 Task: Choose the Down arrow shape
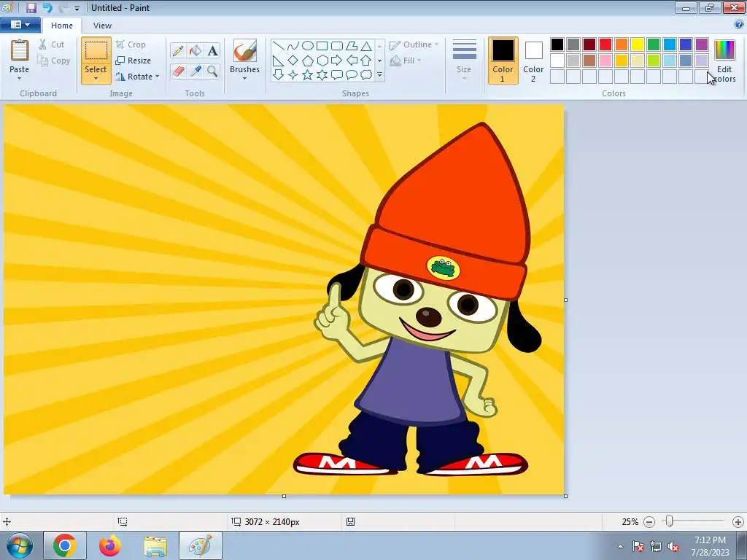pos(279,75)
